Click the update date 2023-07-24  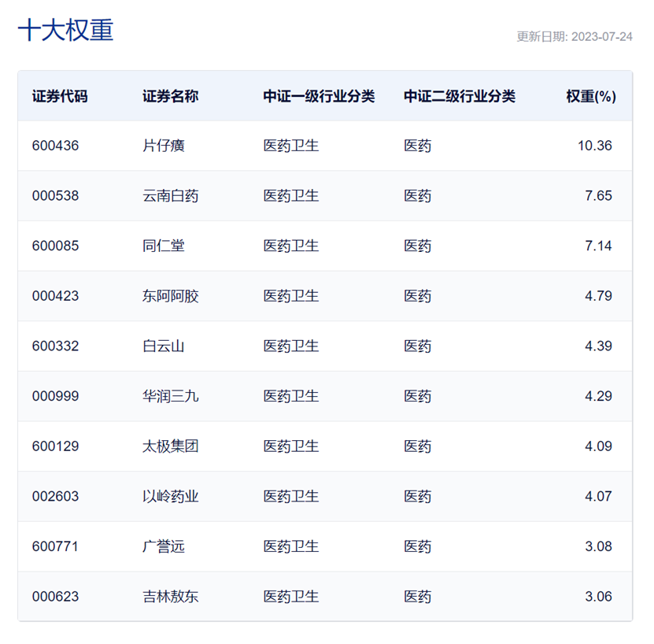coord(602,37)
